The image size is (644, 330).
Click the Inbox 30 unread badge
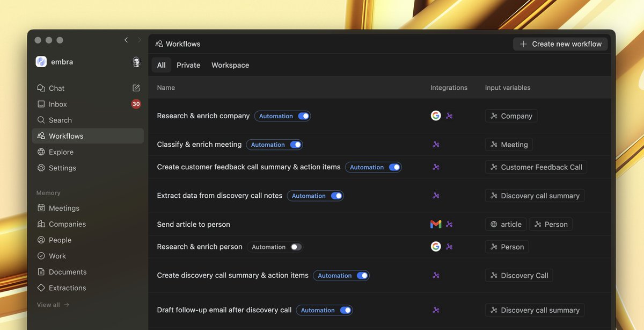136,104
